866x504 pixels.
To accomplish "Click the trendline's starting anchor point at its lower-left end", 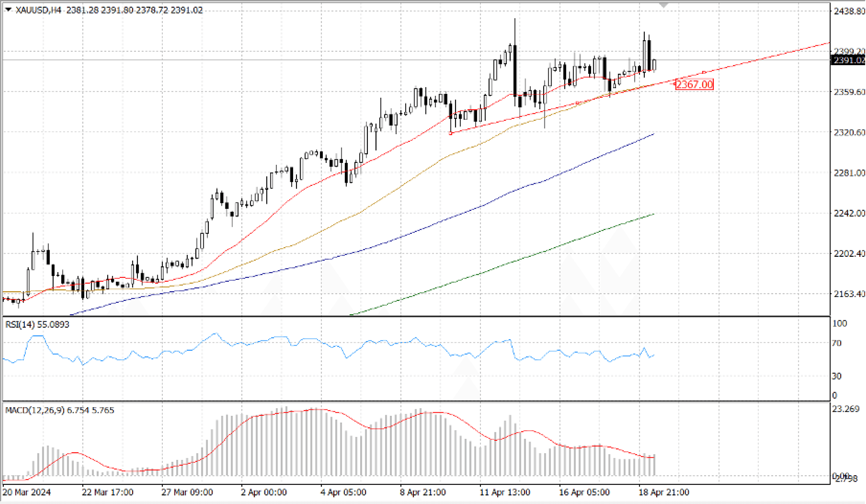I will click(x=451, y=133).
